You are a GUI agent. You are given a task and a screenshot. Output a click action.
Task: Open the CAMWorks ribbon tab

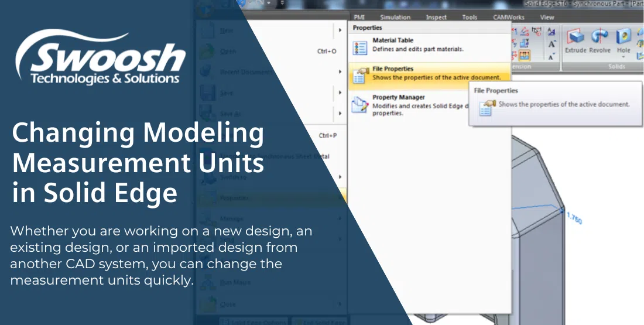tap(508, 17)
